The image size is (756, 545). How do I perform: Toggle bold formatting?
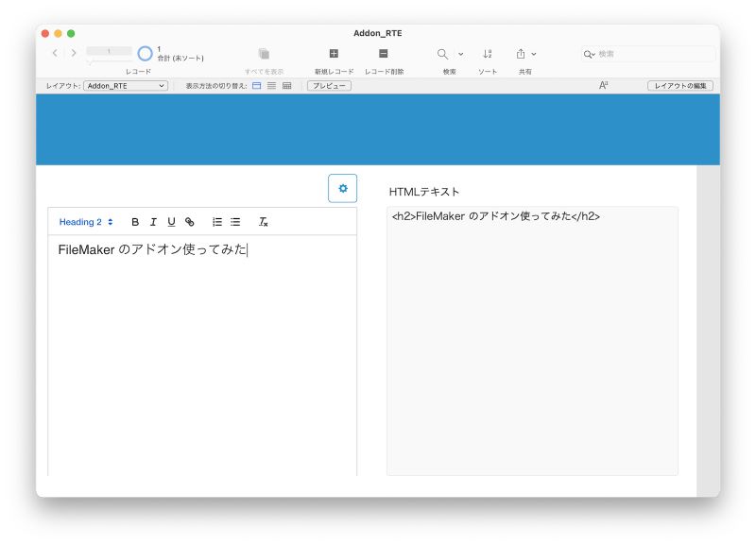click(x=135, y=222)
